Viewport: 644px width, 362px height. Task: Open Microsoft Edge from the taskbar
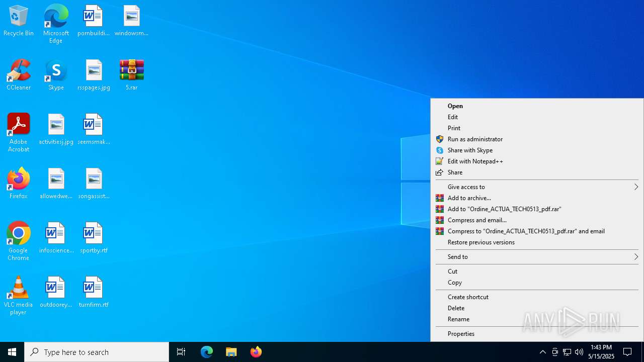pos(207,352)
